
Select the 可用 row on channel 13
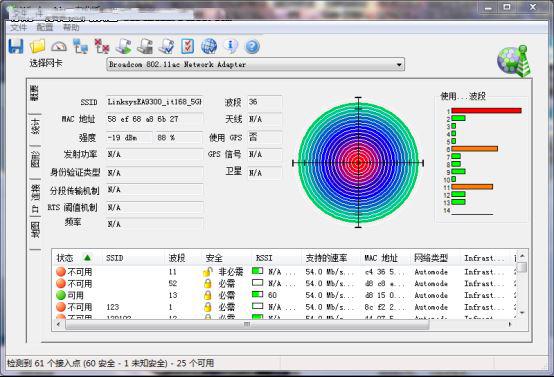click(x=285, y=295)
